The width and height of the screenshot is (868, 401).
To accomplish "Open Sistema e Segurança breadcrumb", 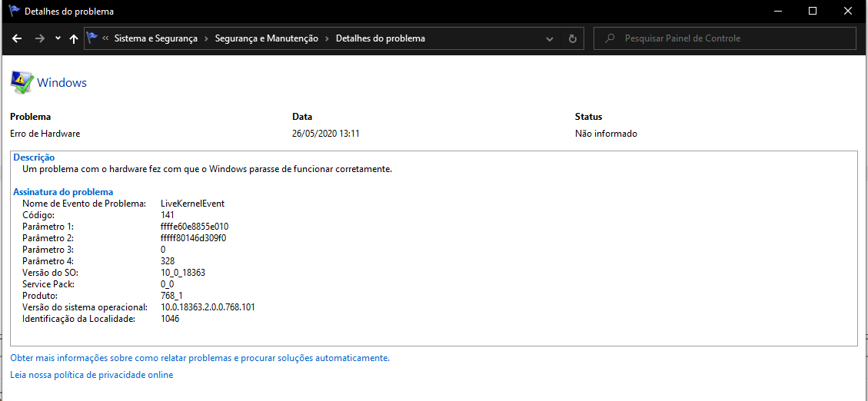I will coord(156,38).
